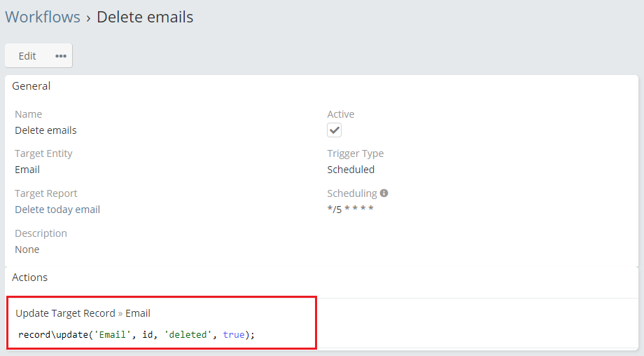This screenshot has height=356, width=644.
Task: Click the 'Target Report' field label
Action: (46, 193)
